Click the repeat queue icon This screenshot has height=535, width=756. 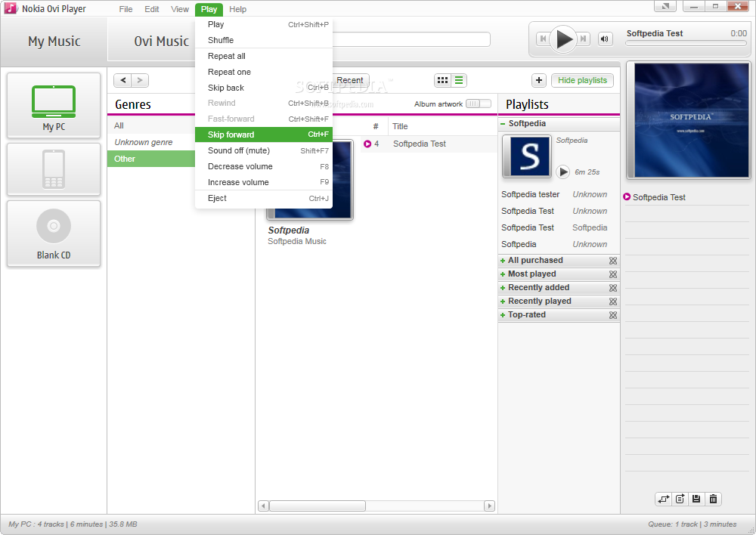pos(664,499)
